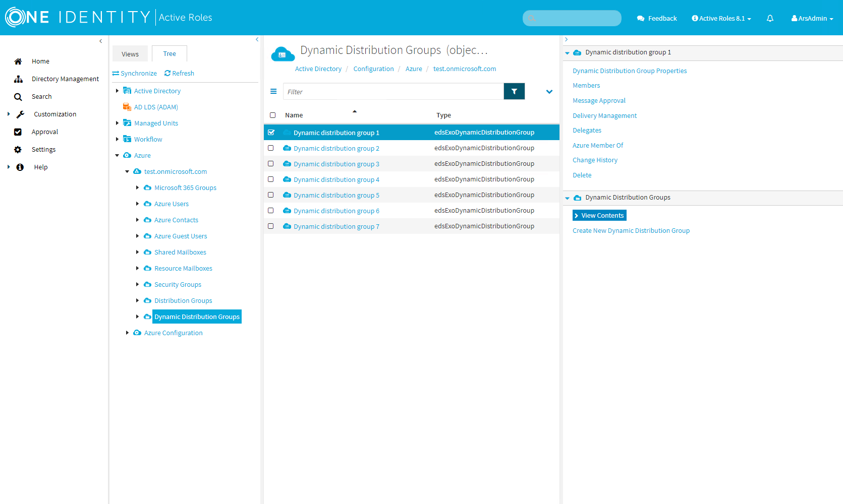Click the Delete command link

pos(582,175)
